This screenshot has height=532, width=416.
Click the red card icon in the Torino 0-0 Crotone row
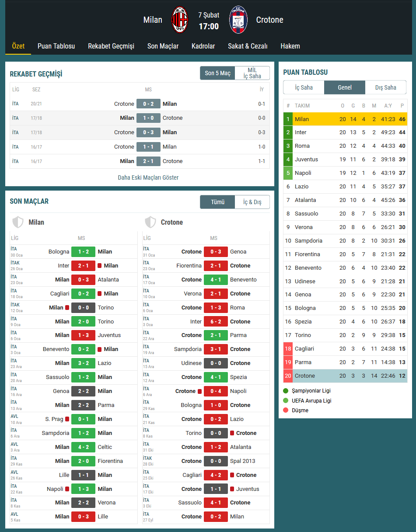[x=232, y=433]
